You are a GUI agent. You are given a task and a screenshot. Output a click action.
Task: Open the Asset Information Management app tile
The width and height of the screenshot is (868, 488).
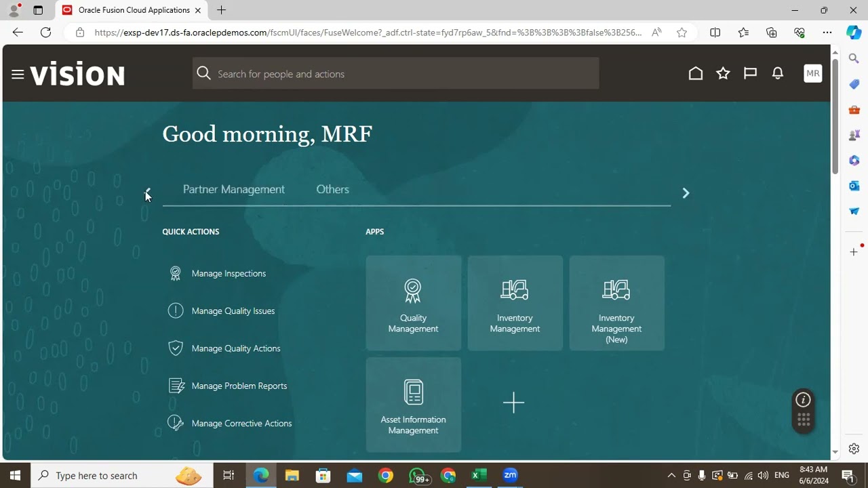(414, 405)
